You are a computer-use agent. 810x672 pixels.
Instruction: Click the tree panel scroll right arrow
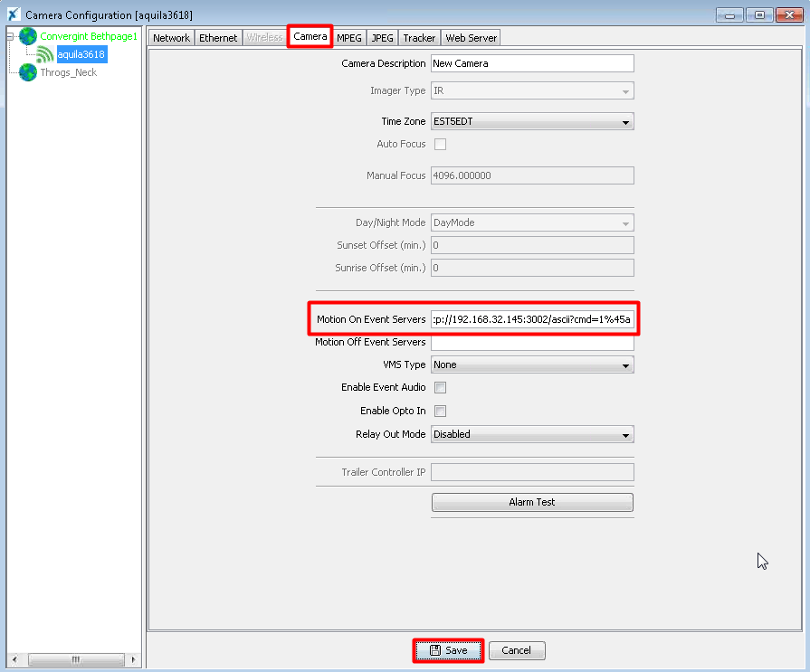(133, 659)
